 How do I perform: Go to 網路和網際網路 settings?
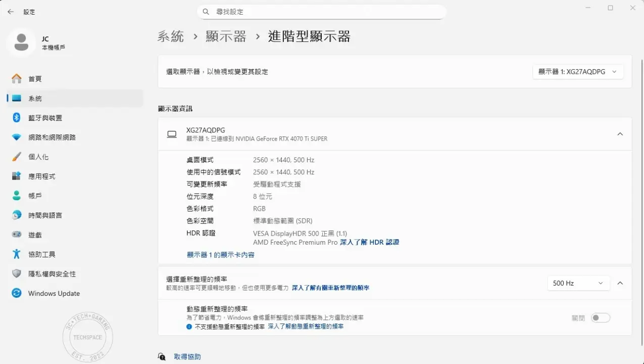pyautogui.click(x=75, y=138)
